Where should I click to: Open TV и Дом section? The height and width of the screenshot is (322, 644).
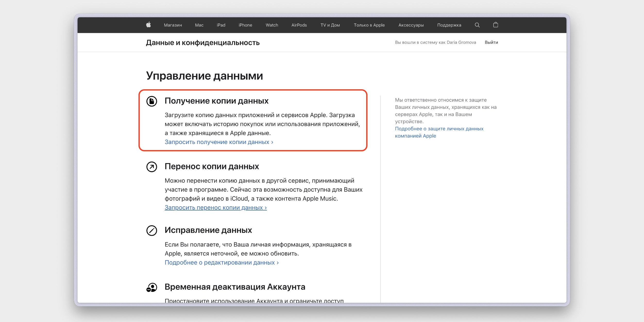[x=330, y=25]
